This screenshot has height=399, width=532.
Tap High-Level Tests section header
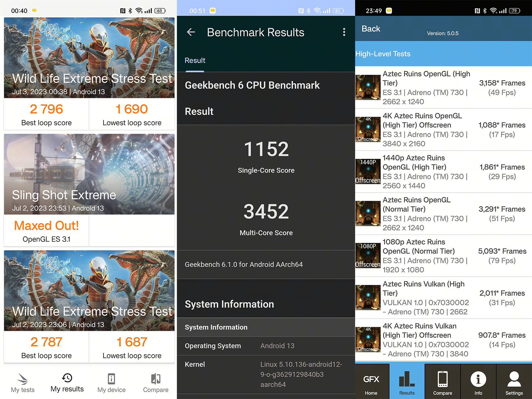pos(444,54)
